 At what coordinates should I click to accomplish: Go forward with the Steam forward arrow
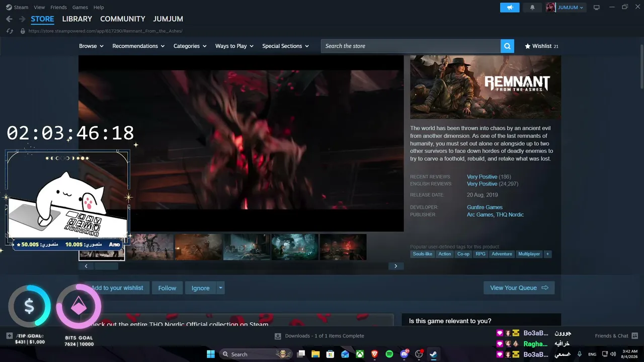point(22,19)
